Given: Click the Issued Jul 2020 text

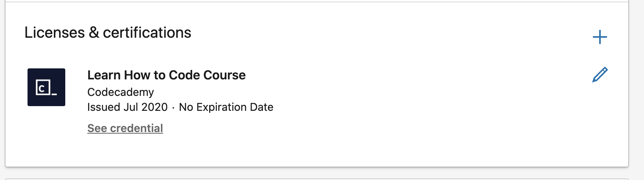Looking at the screenshot, I should click(127, 107).
